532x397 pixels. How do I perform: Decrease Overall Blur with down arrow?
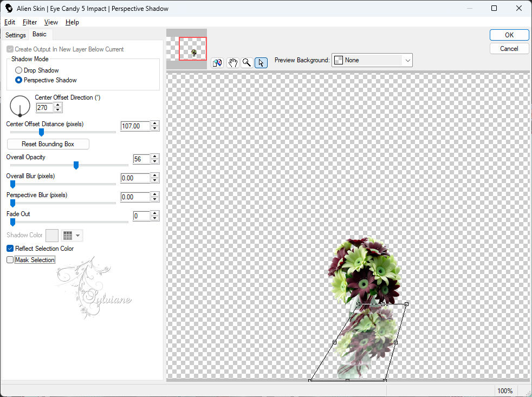155,180
